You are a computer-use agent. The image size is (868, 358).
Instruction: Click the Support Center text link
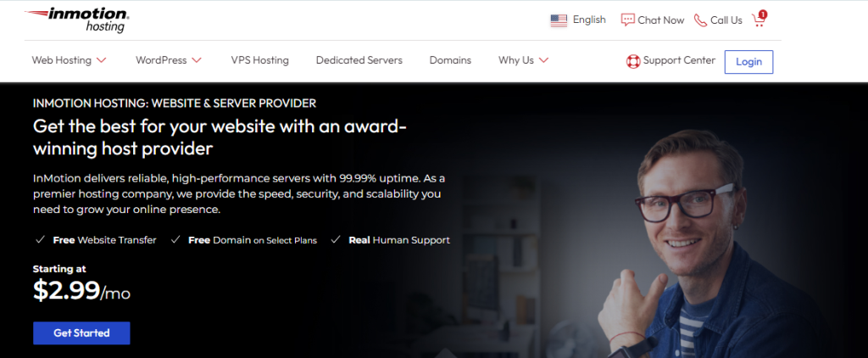pyautogui.click(x=679, y=60)
